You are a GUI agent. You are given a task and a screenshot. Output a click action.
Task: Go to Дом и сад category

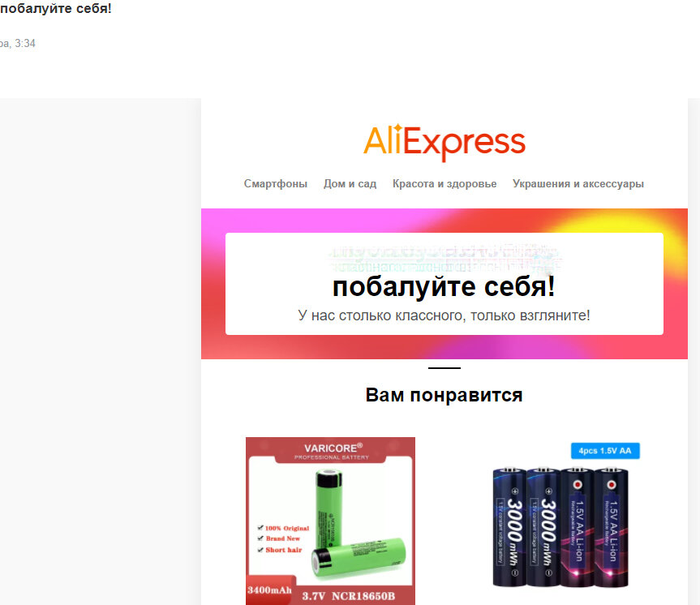(350, 184)
